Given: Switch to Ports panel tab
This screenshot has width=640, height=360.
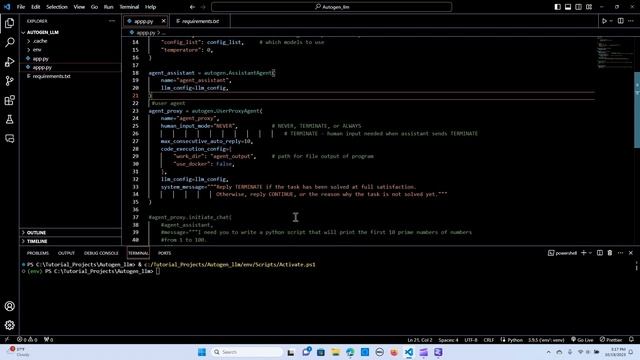Looking at the screenshot, I should click(164, 253).
